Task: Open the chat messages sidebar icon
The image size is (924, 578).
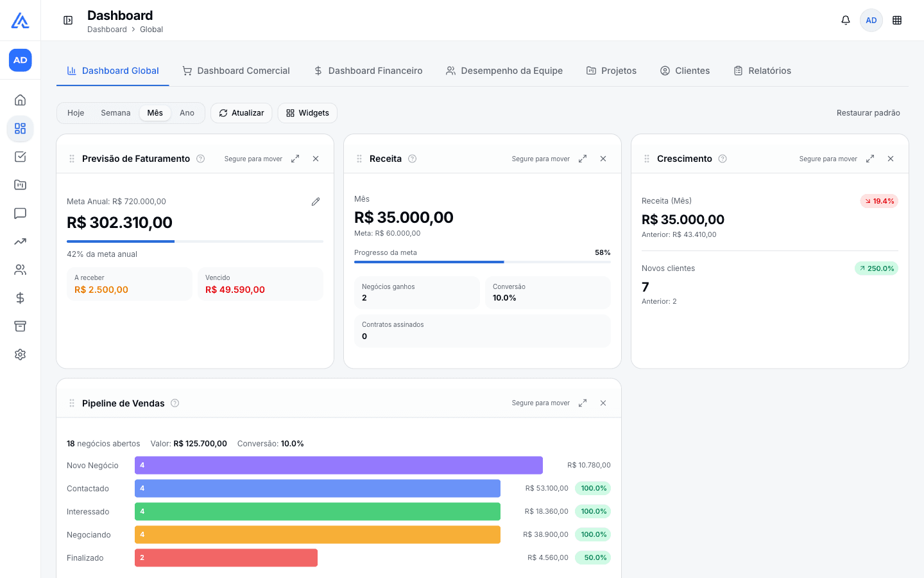Action: click(x=21, y=213)
